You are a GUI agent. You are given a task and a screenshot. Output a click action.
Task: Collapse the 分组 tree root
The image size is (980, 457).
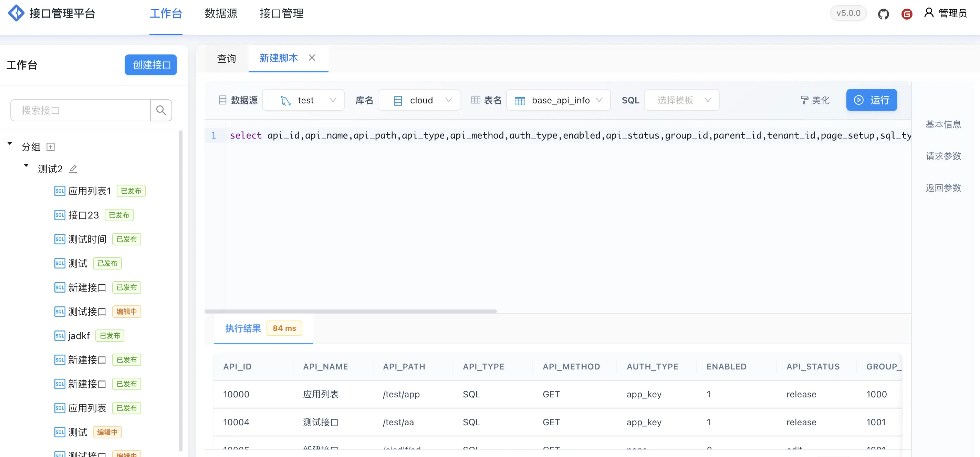coord(10,144)
